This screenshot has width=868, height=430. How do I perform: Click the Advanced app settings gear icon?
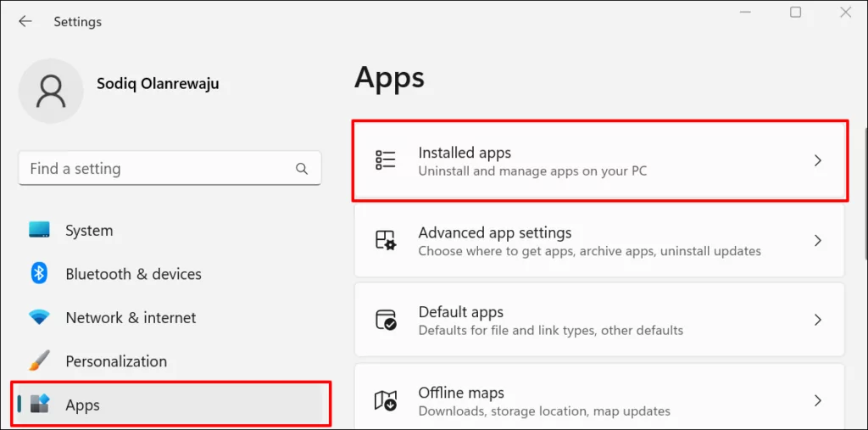tap(386, 241)
